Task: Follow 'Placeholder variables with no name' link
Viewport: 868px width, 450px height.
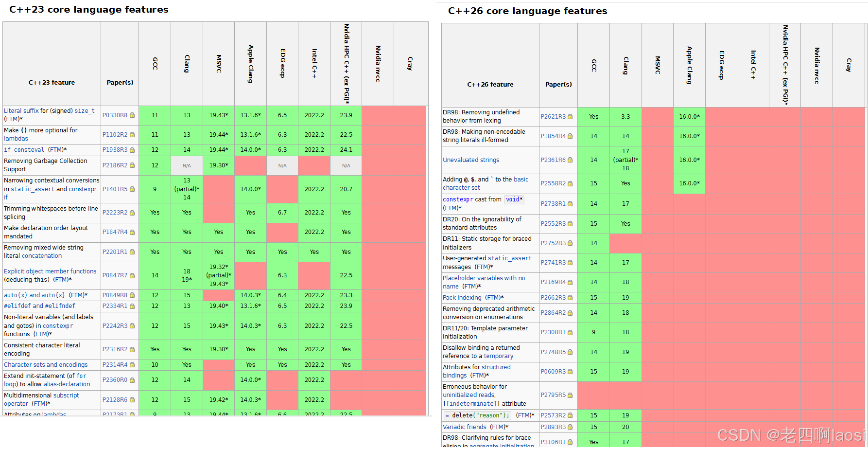Action: click(x=484, y=282)
